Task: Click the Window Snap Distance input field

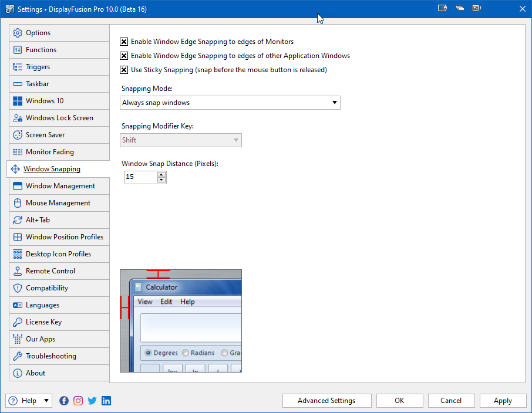Action: tap(141, 177)
